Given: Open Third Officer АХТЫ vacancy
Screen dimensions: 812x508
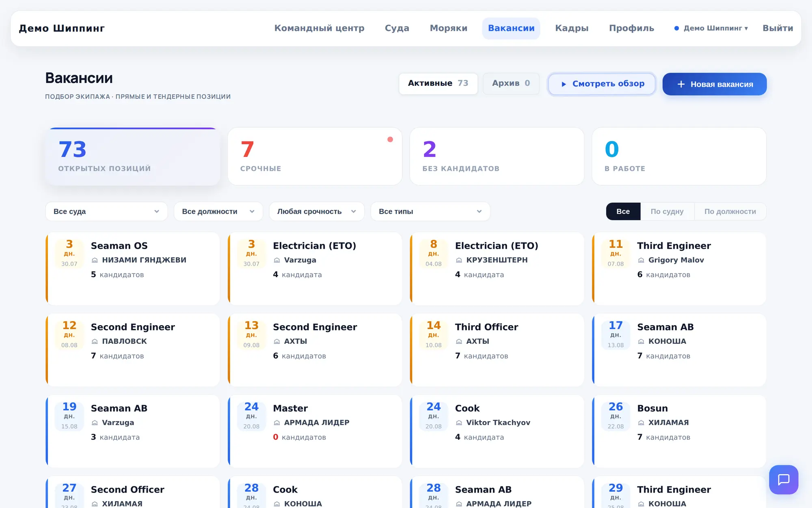Looking at the screenshot, I should 497,350.
